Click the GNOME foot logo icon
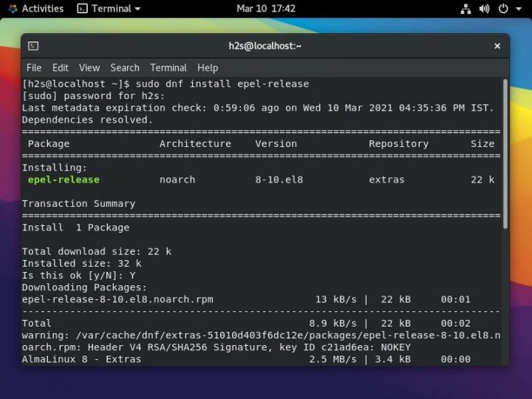The image size is (532, 399). 12,9
